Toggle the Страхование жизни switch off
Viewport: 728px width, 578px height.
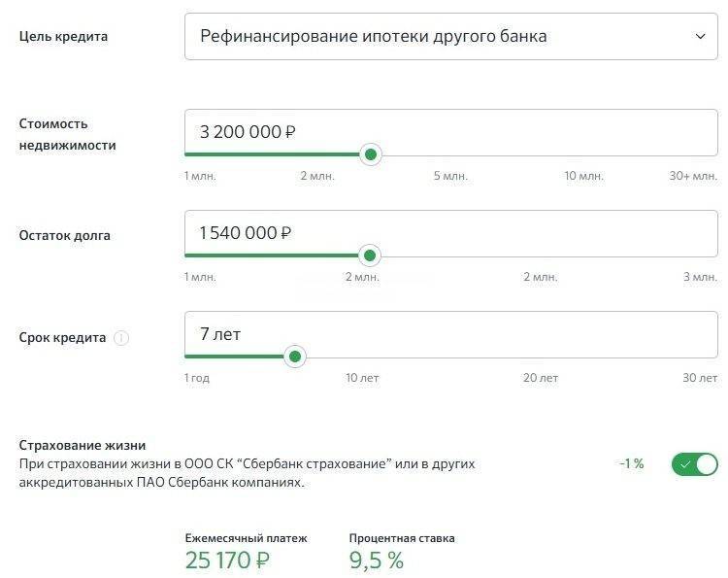click(695, 463)
